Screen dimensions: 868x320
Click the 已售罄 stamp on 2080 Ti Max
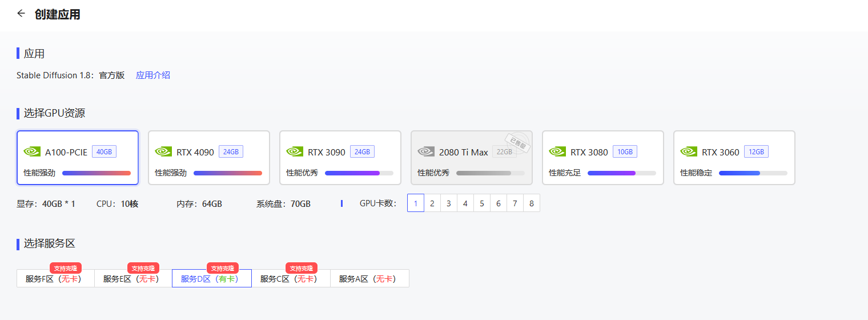click(517, 143)
